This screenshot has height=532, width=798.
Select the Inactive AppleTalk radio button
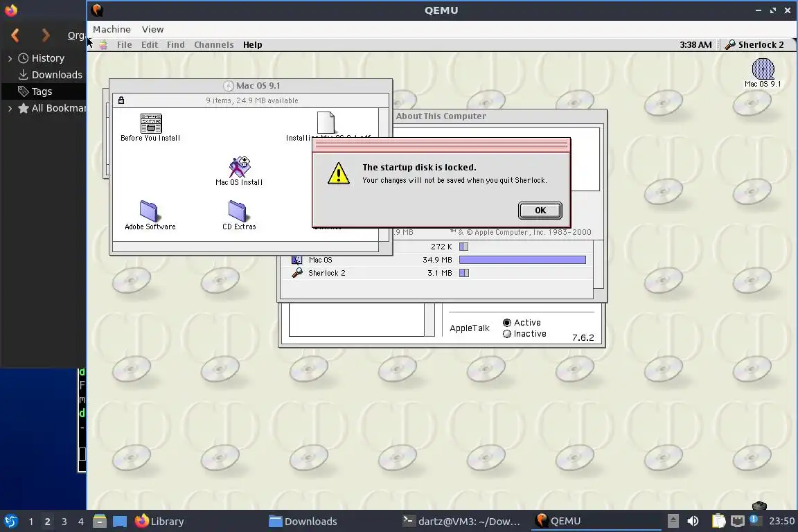(507, 334)
